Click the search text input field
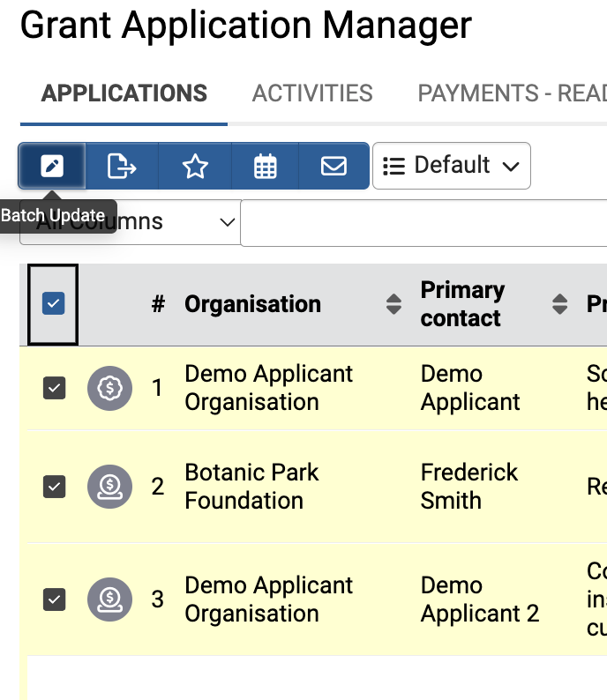The image size is (607, 700). pyautogui.click(x=423, y=223)
